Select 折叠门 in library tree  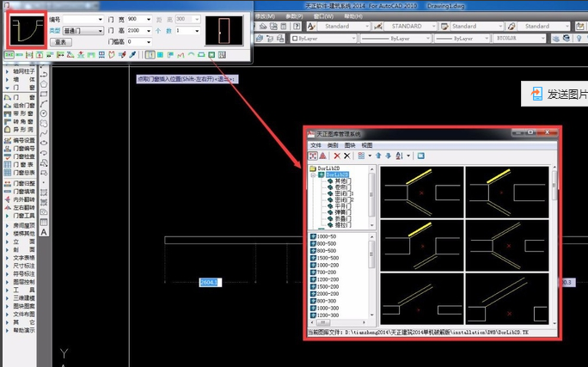coord(342,218)
